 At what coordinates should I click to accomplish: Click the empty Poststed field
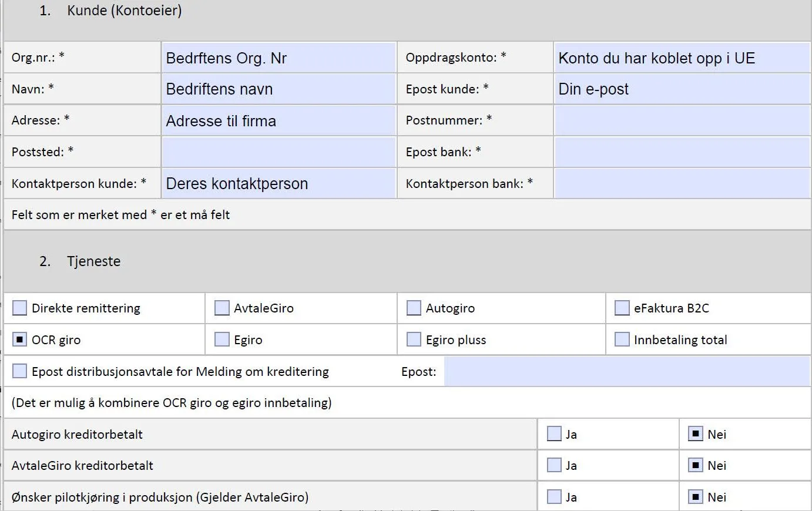pyautogui.click(x=279, y=152)
